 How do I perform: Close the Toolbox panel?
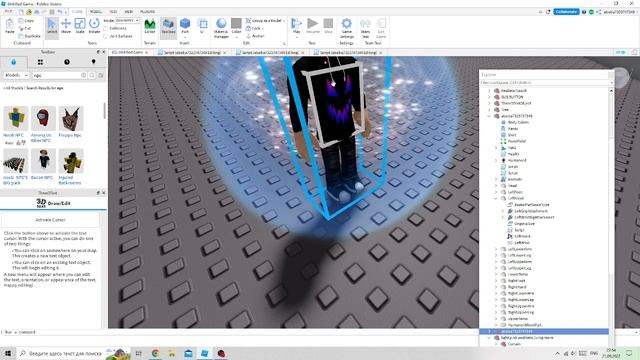click(103, 52)
